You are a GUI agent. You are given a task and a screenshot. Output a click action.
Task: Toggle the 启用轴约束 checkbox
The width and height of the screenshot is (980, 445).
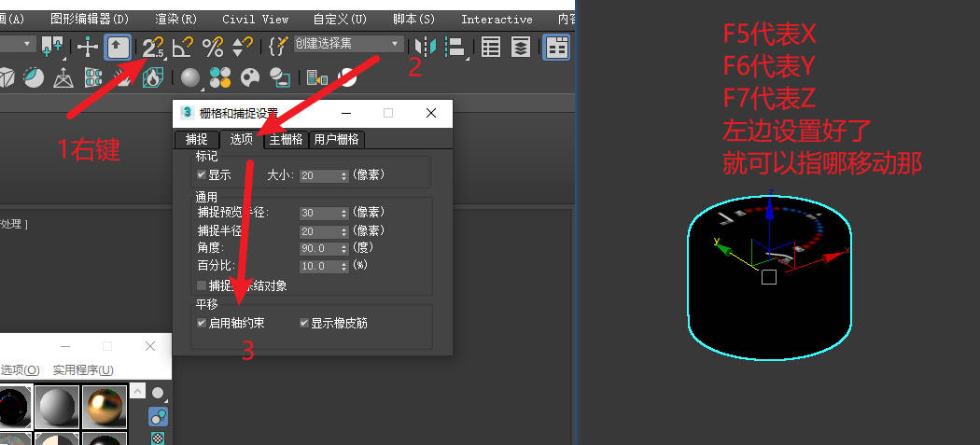coord(202,323)
